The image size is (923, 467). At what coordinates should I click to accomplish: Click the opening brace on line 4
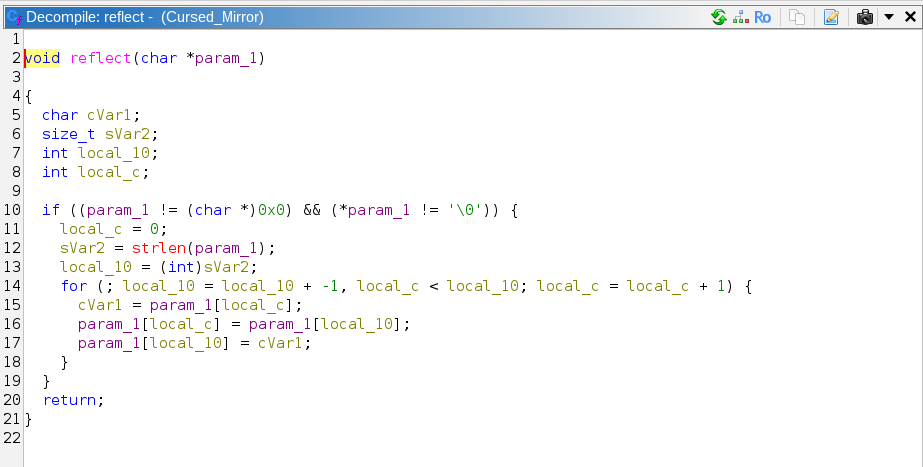(28, 96)
